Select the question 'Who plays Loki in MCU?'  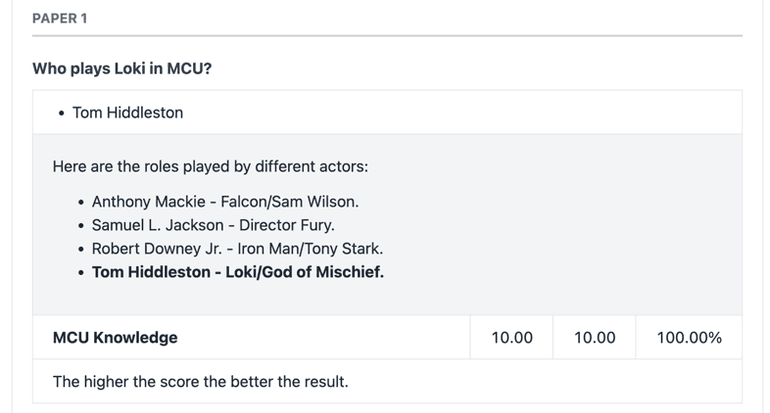122,68
